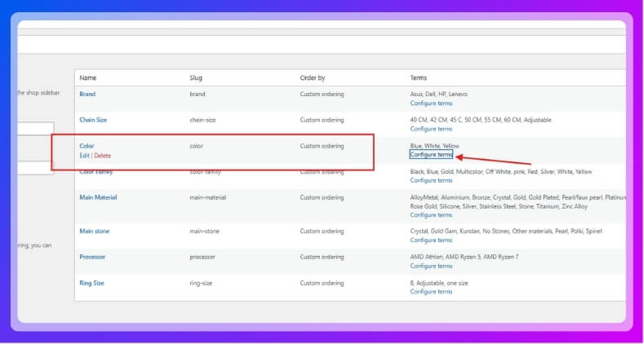The image size is (644, 344).
Task: Configure terms for Chain Size
Action: tap(431, 129)
